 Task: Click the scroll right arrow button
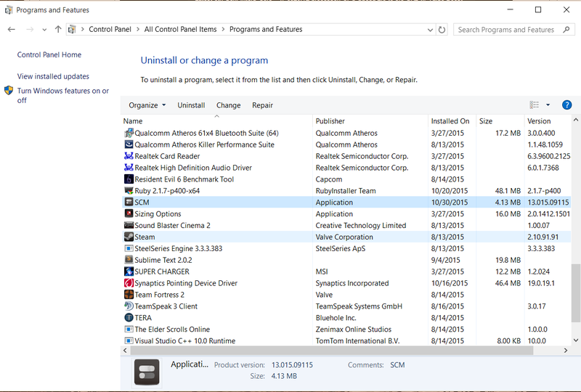566,351
